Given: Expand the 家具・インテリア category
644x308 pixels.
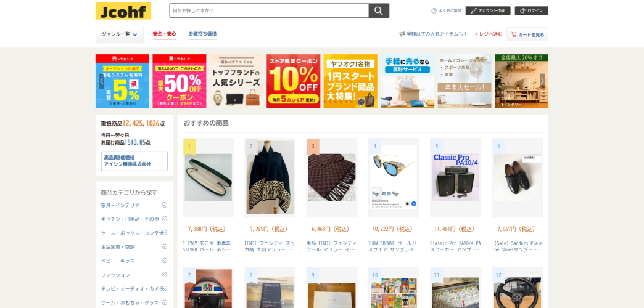Looking at the screenshot, I should [x=164, y=205].
